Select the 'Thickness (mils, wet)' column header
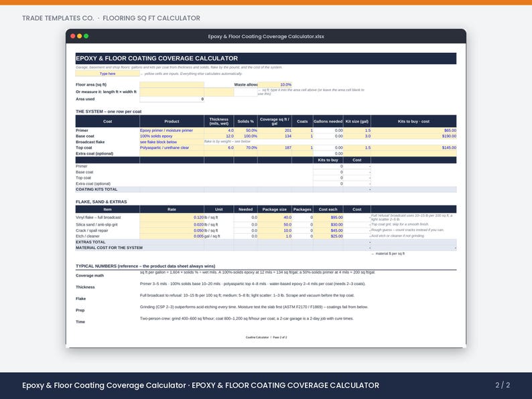The height and width of the screenshot is (399, 532). point(219,121)
